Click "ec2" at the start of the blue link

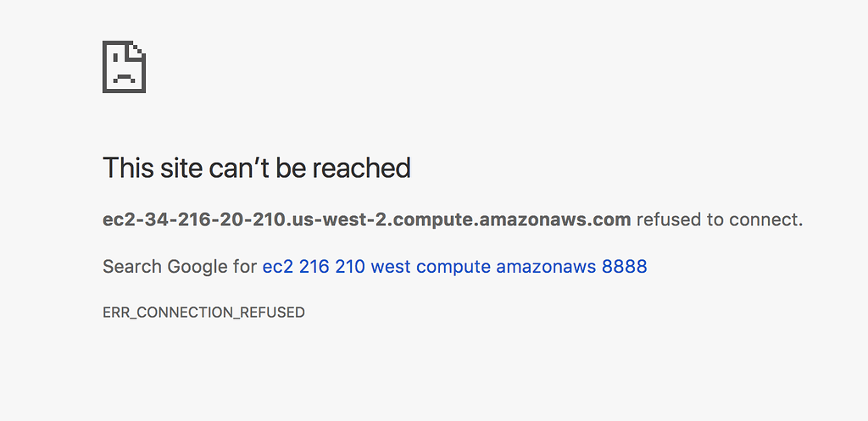(x=278, y=267)
